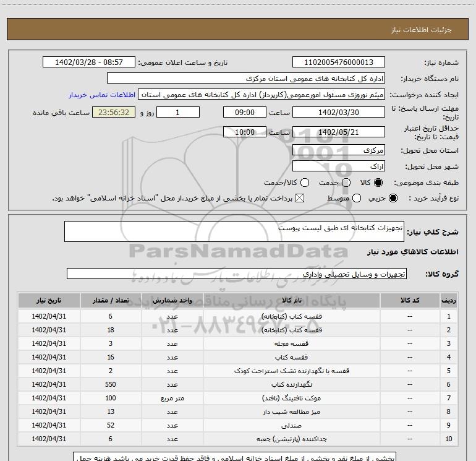476x461 pixels.
Task: Click the quantity 18 cell
Action: (111, 330)
